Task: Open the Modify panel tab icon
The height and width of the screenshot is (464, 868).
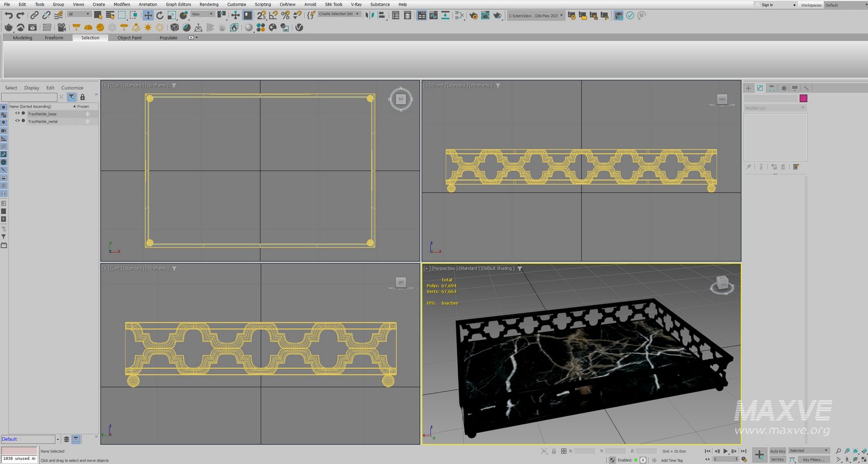Action: tap(760, 88)
